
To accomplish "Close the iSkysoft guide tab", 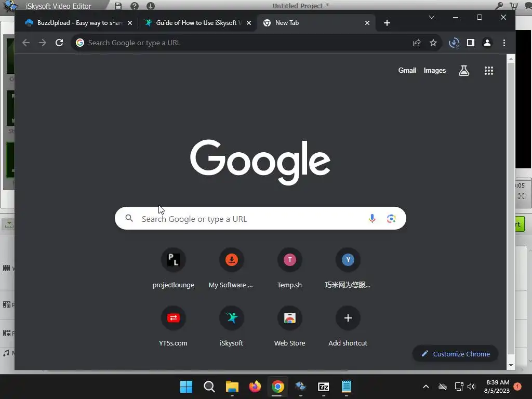I will pyautogui.click(x=249, y=23).
